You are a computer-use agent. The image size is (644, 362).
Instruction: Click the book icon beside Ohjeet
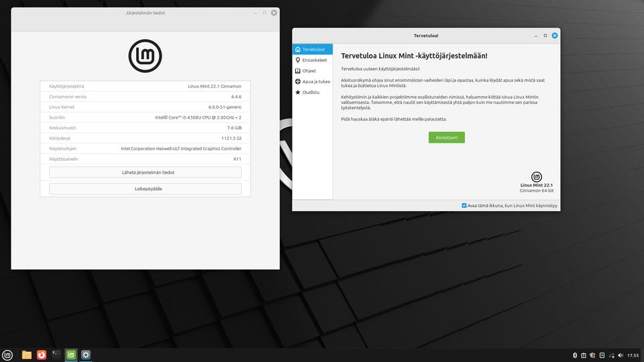(x=298, y=70)
